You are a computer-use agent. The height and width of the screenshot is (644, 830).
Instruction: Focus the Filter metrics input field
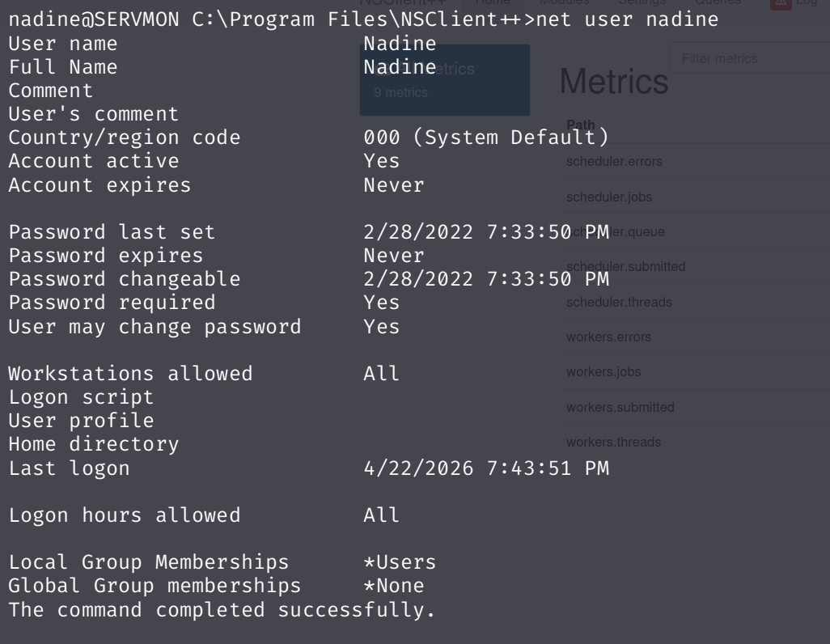748,59
